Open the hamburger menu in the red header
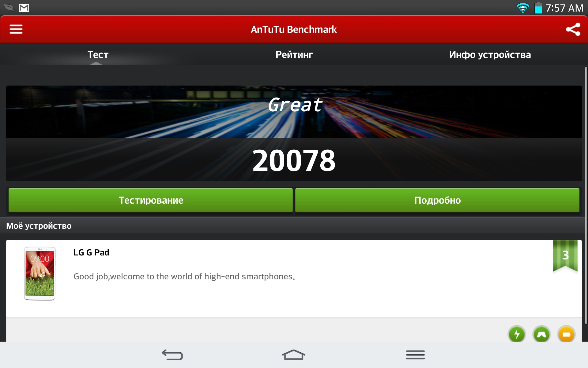Image resolution: width=588 pixels, height=368 pixels. click(x=16, y=29)
